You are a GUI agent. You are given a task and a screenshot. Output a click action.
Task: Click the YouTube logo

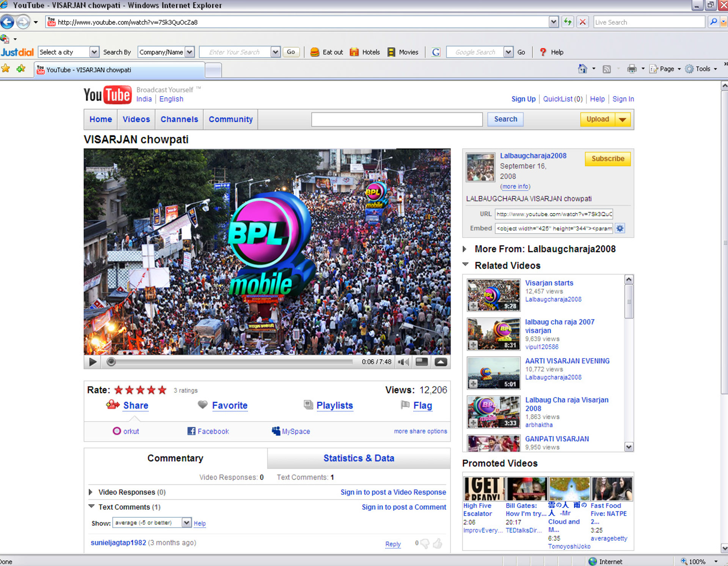tap(107, 94)
